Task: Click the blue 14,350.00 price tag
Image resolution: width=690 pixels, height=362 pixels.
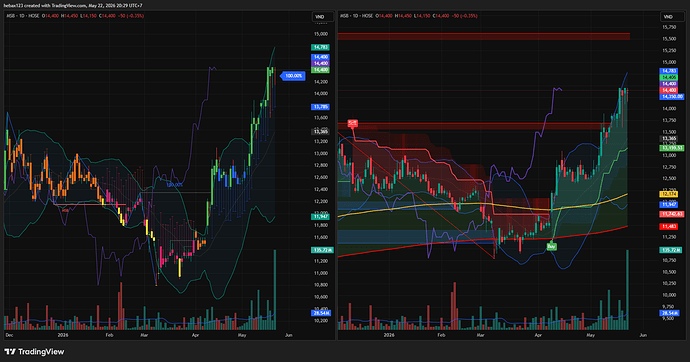Action: click(x=672, y=96)
